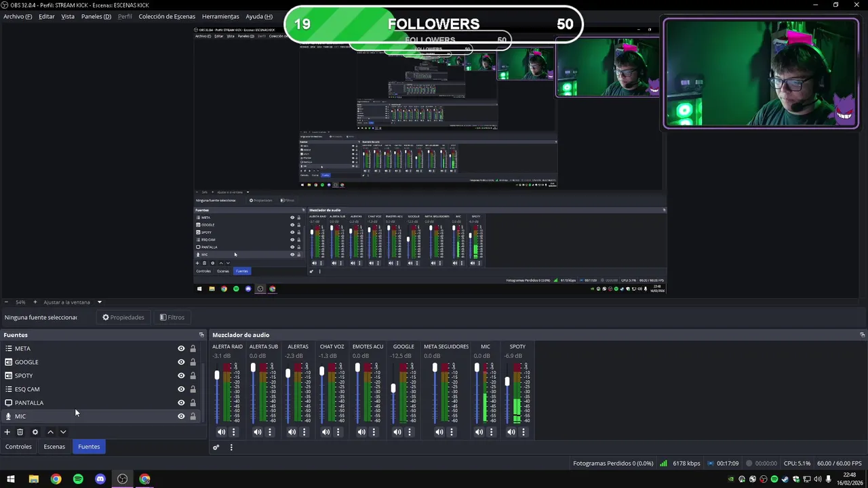The height and width of the screenshot is (488, 868).
Task: Mute the ALERTA SUB speaker icon
Action: pyautogui.click(x=257, y=432)
